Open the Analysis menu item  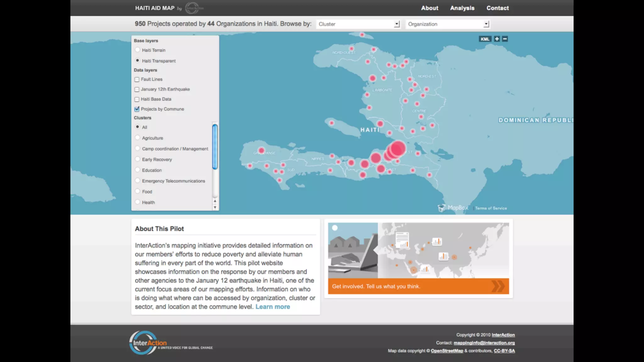tap(462, 8)
